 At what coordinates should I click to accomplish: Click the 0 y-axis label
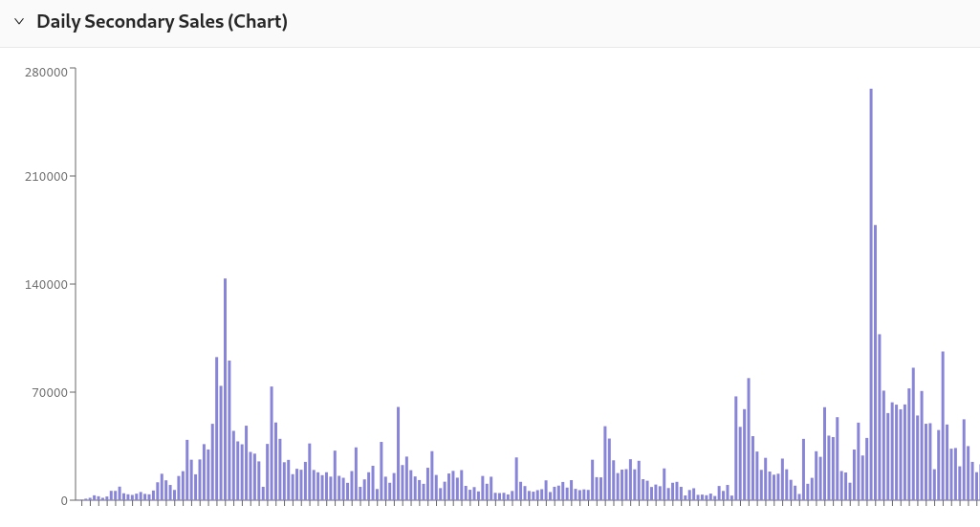click(x=64, y=500)
